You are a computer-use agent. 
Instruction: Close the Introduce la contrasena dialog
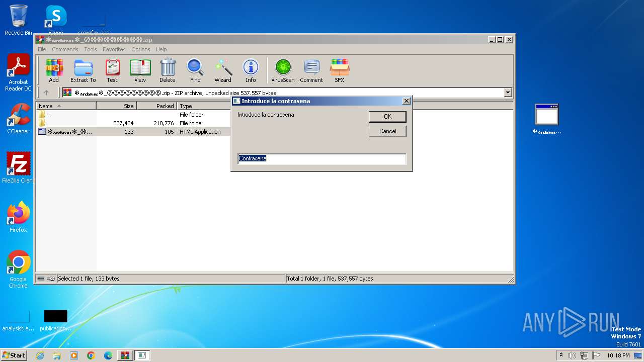407,101
